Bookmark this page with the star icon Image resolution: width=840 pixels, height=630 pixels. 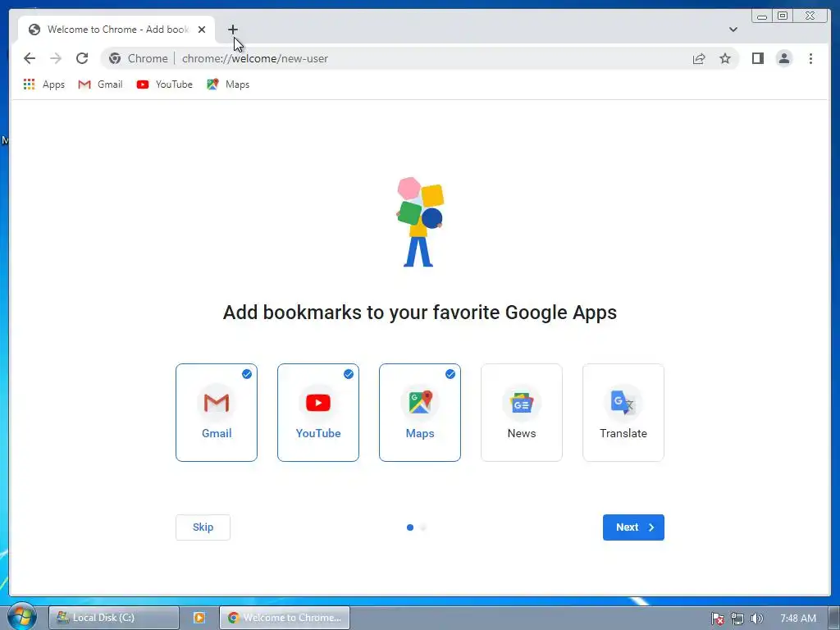pos(725,58)
